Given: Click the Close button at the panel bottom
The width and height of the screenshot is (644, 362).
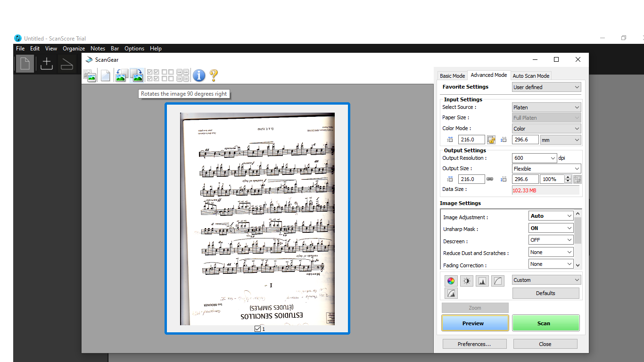Looking at the screenshot, I should (x=545, y=344).
